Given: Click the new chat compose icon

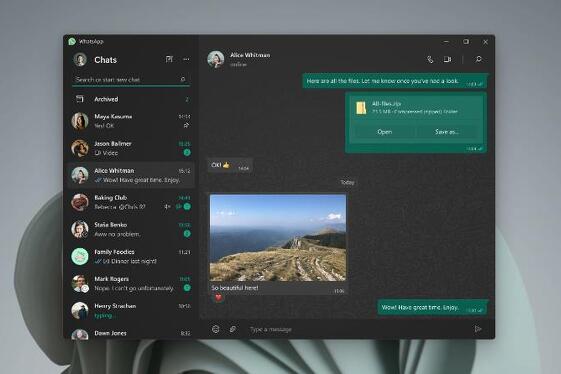Looking at the screenshot, I should coord(169,59).
